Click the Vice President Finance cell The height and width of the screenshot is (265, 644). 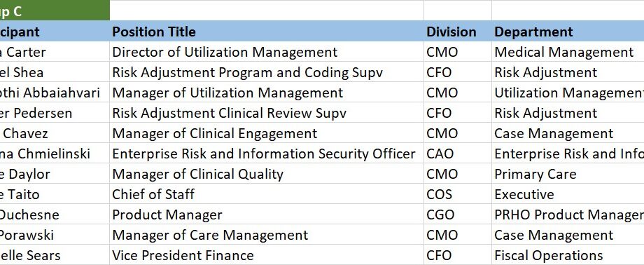pyautogui.click(x=267, y=255)
